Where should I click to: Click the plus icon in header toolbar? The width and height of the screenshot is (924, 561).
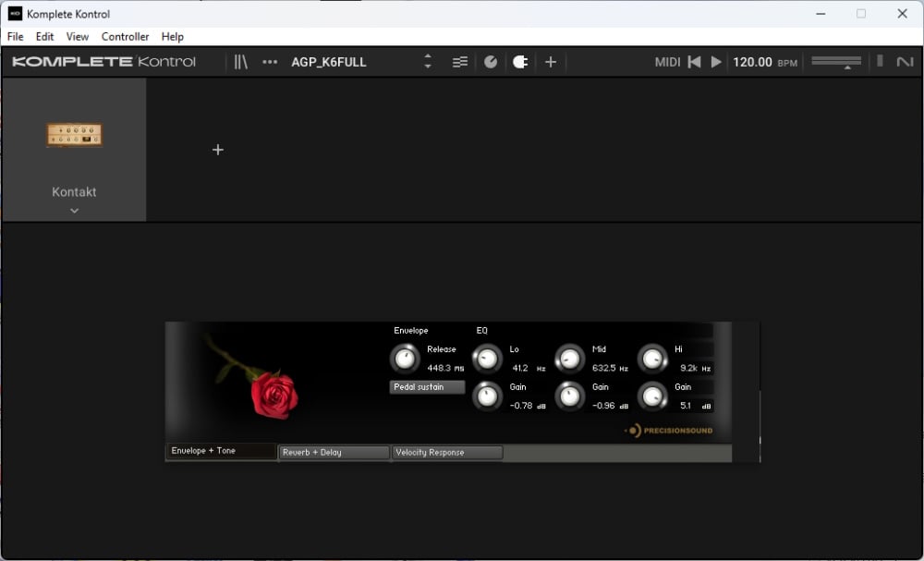(x=551, y=62)
